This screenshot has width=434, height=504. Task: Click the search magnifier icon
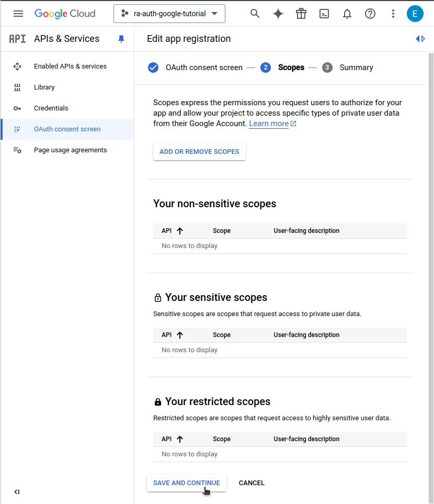click(x=255, y=14)
